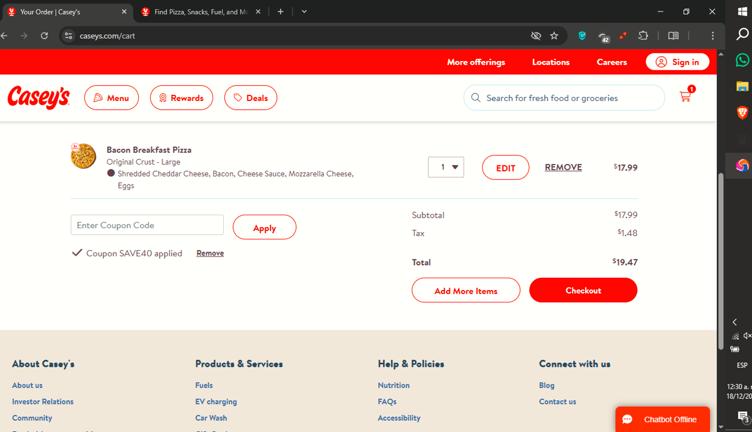This screenshot has width=752, height=432.
Task: Go forward in browser history
Action: (x=24, y=35)
